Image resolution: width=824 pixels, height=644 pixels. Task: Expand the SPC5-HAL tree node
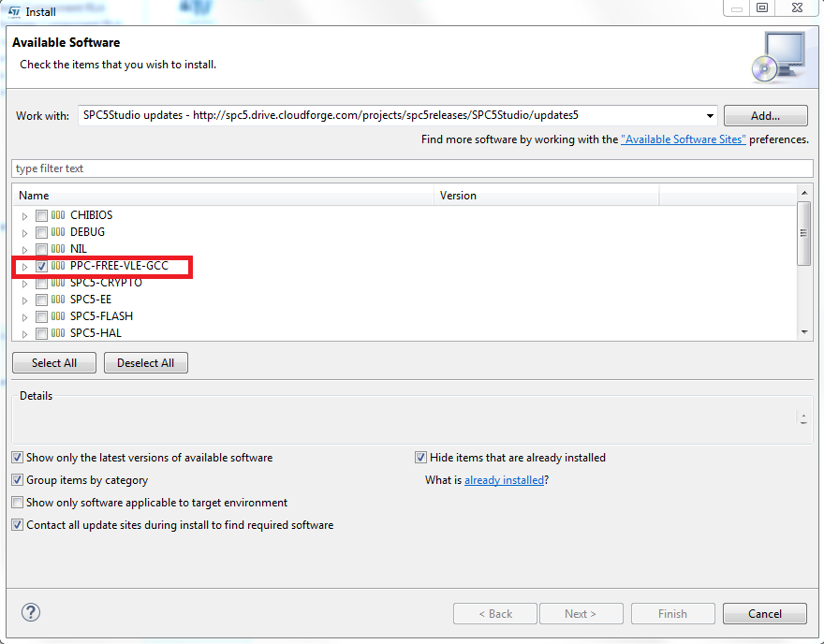[x=24, y=334]
